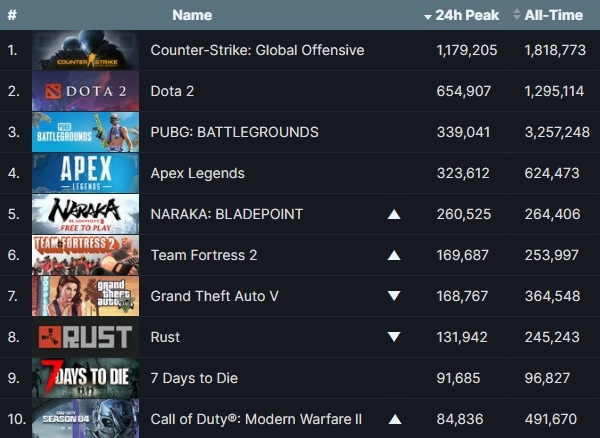Click Call of Duty up-trend arrow icon
Viewport: 600px width, 438px height.
(395, 420)
